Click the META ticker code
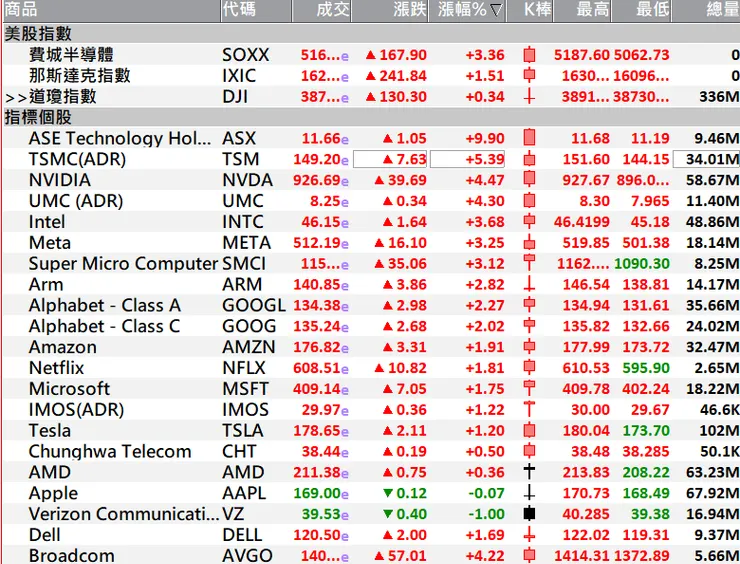Screen dimensions: 740x564 pos(246,243)
